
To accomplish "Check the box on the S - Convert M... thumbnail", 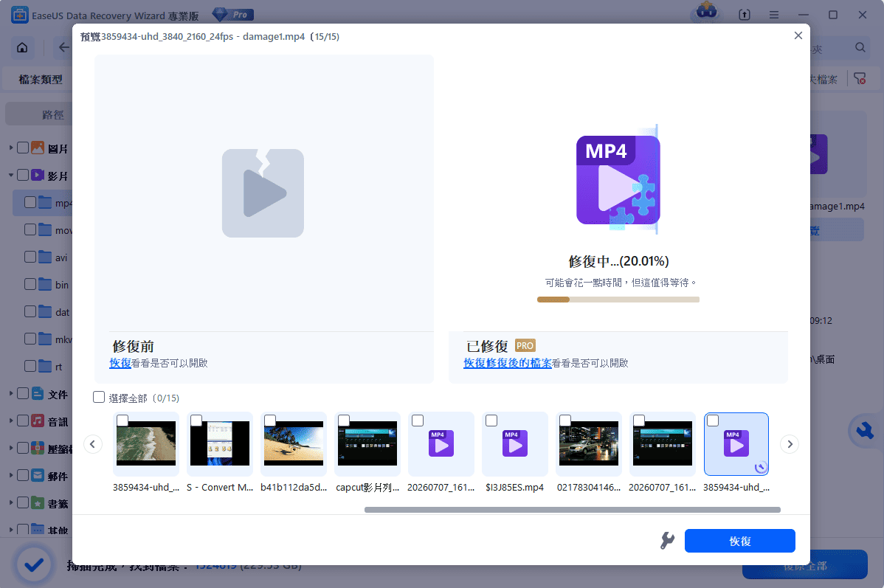I will 196,421.
